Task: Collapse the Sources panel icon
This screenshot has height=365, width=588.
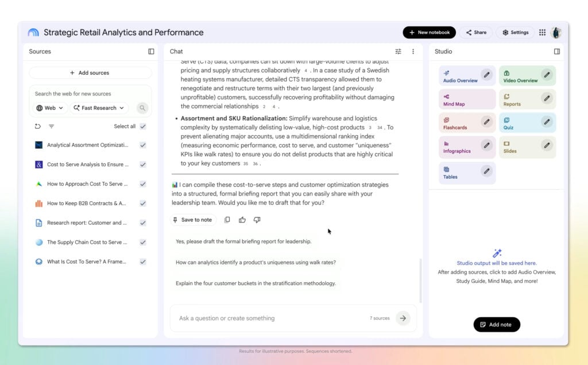Action: (x=151, y=52)
